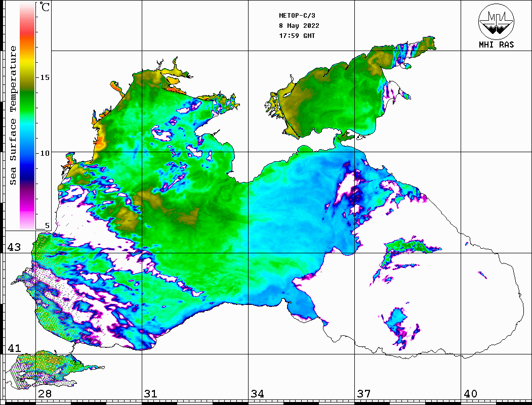The height and width of the screenshot is (405, 532).
Task: Click the '°C' unit label
Action: (x=45, y=7)
